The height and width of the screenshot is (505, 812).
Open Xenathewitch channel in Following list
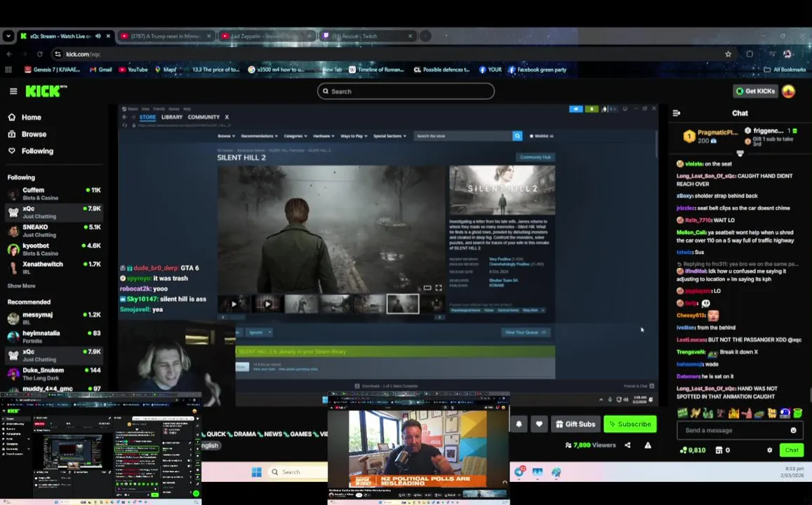click(54, 267)
